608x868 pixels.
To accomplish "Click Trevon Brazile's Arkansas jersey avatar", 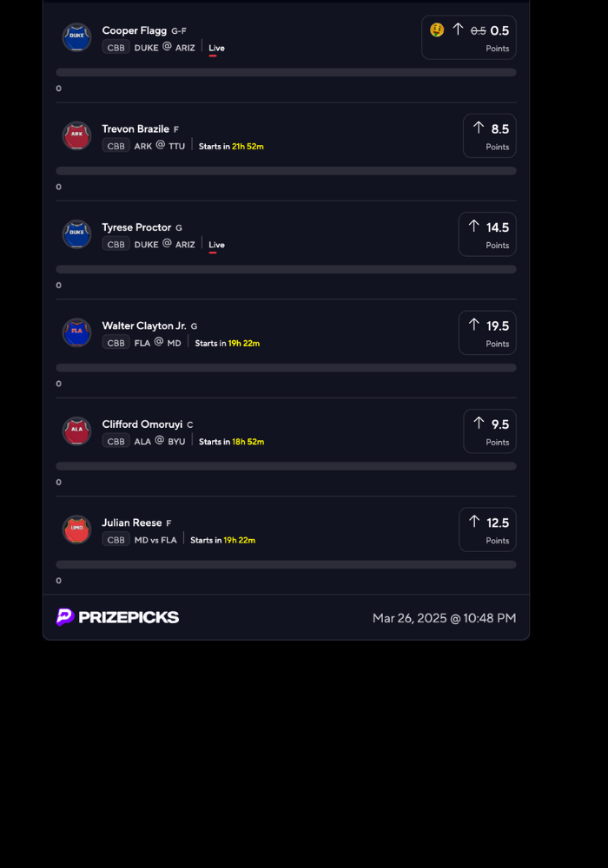I will [x=76, y=136].
